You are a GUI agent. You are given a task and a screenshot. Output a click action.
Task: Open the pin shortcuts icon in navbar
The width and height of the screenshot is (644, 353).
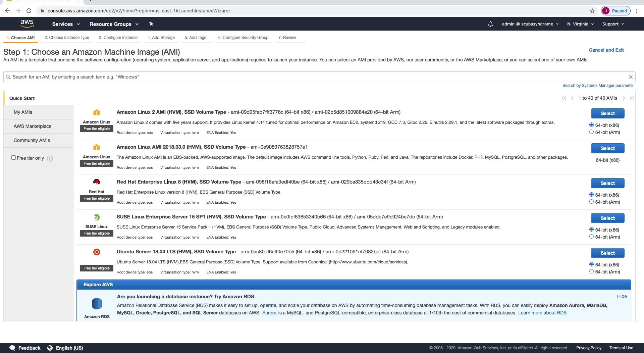[x=151, y=24]
